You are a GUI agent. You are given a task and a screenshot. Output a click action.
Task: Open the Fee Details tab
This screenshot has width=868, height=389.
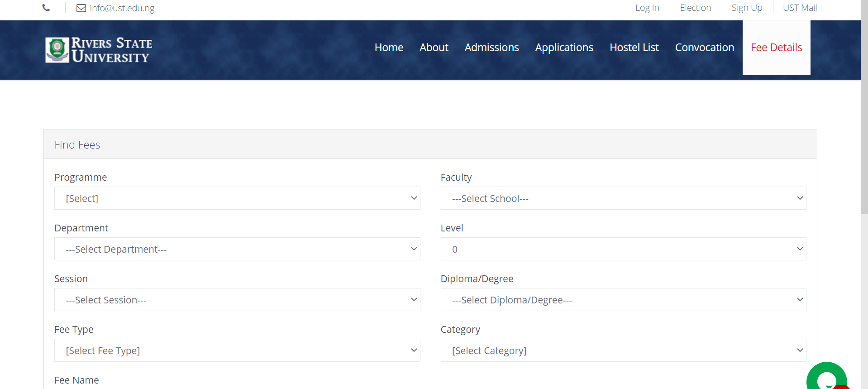tap(776, 48)
